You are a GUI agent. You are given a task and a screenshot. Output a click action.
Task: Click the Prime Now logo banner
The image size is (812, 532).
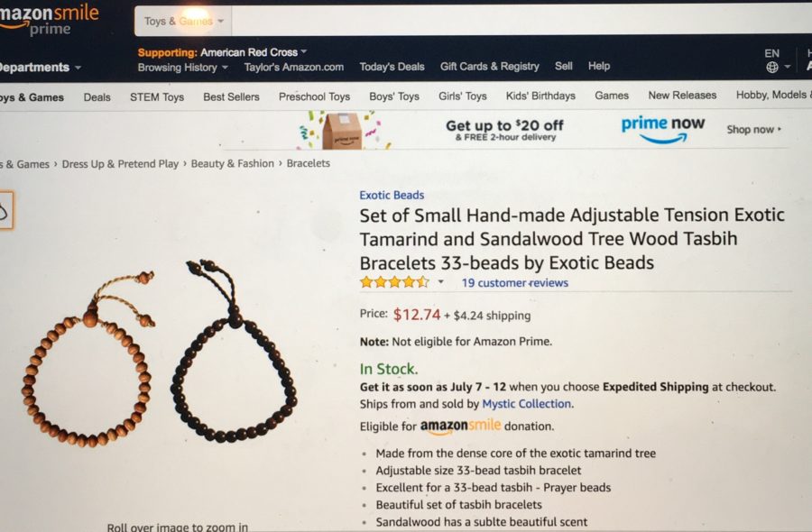click(x=663, y=128)
